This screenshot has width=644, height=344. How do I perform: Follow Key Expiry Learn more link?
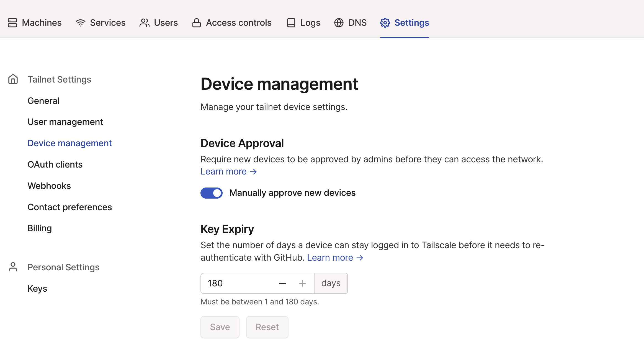click(335, 258)
